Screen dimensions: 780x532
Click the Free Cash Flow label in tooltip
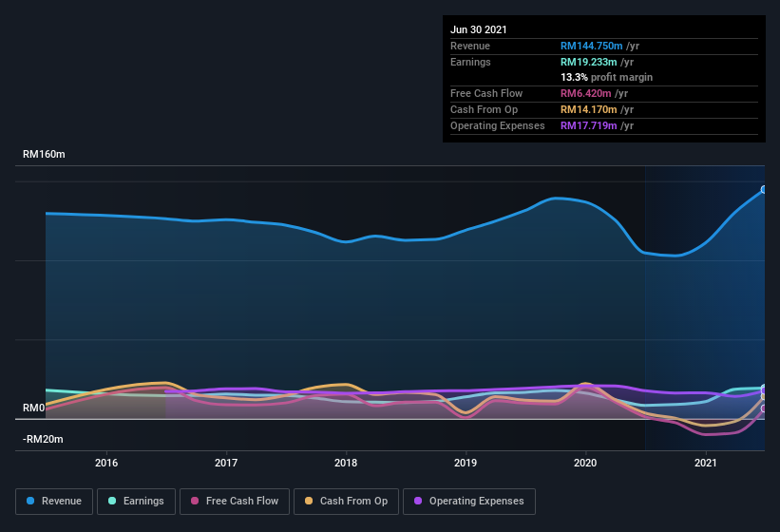pyautogui.click(x=486, y=93)
